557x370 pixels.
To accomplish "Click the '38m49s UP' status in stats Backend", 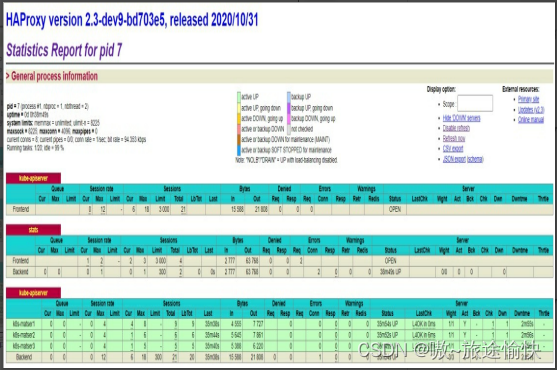I will 390,272.
